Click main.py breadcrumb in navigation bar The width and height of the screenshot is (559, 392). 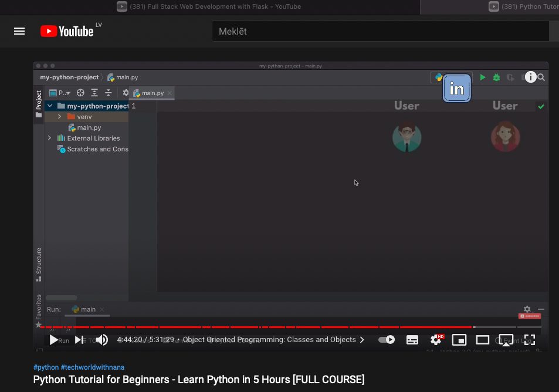point(123,77)
